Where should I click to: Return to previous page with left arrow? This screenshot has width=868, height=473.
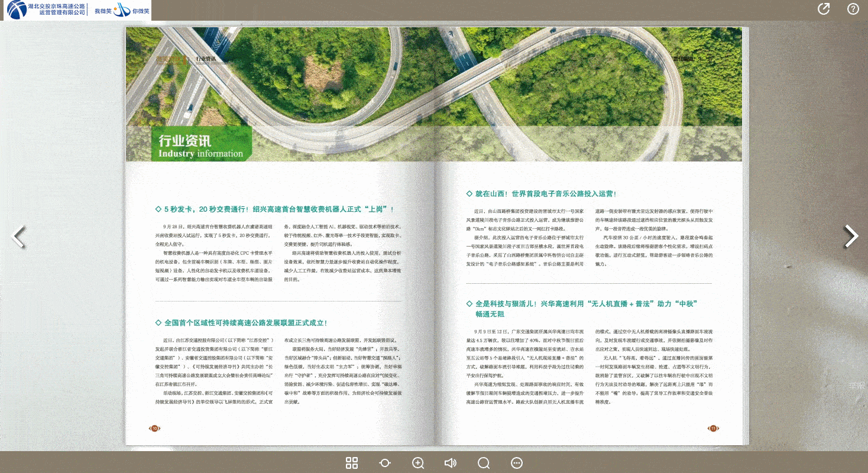[18, 236]
